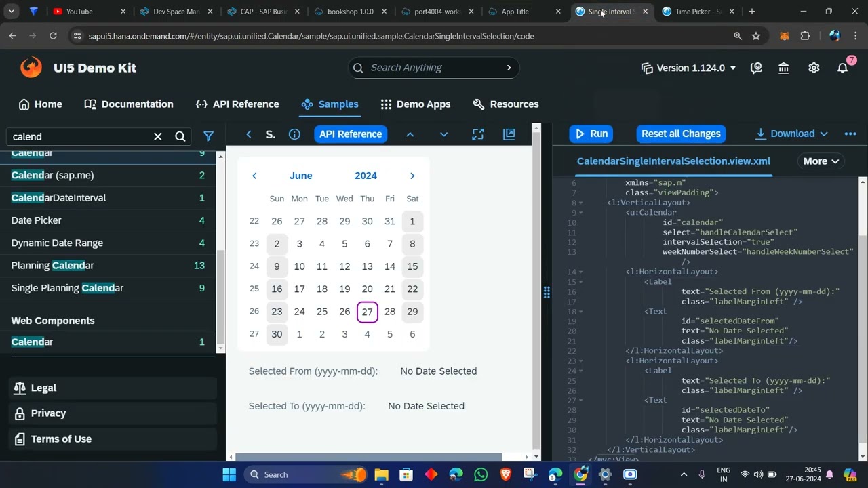Select Calendar under Web Components
Screen dimensions: 868x488
pos(108,342)
